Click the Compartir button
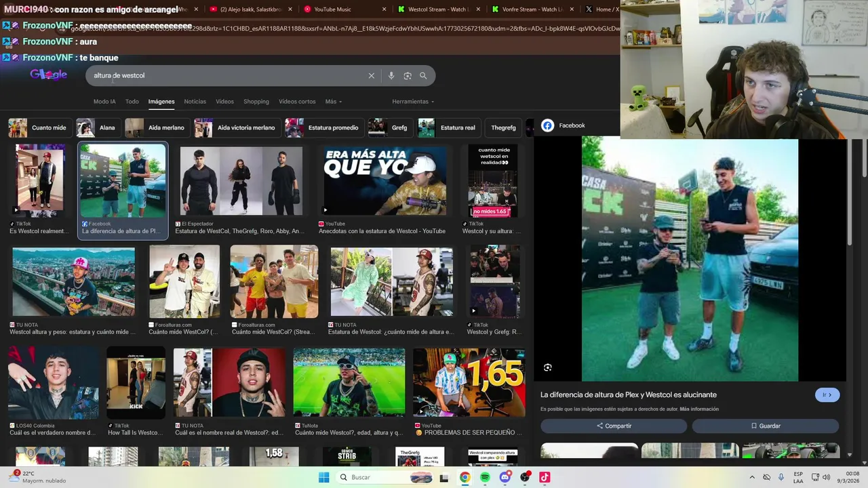Viewport: 868px width, 488px height. click(614, 426)
